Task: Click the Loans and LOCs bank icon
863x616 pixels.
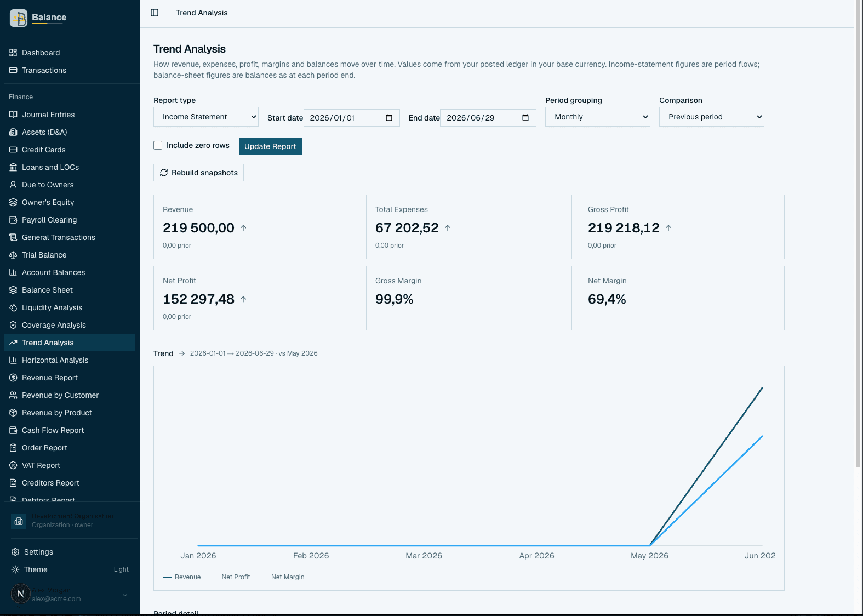Action: tap(13, 167)
